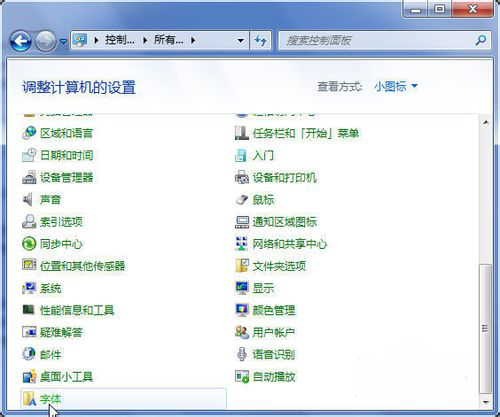The height and width of the screenshot is (417, 500).
Task: Expand the address bar history dropdown
Action: [240, 41]
